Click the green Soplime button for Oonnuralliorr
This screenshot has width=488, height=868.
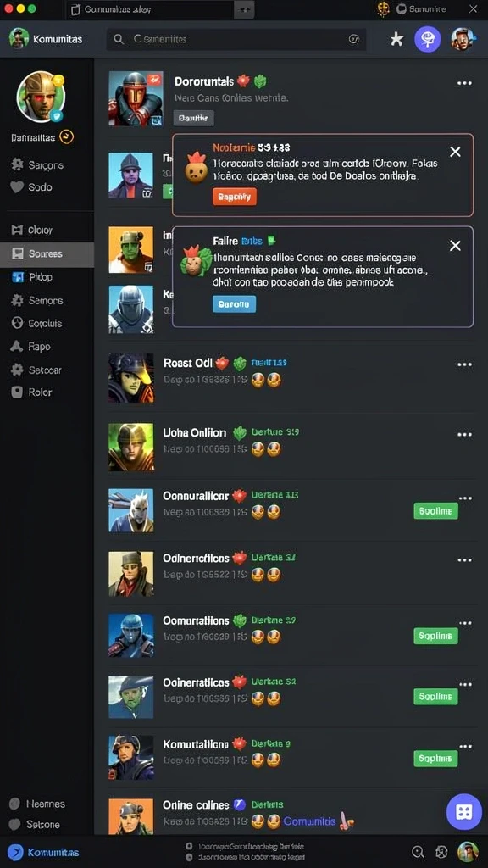[435, 511]
